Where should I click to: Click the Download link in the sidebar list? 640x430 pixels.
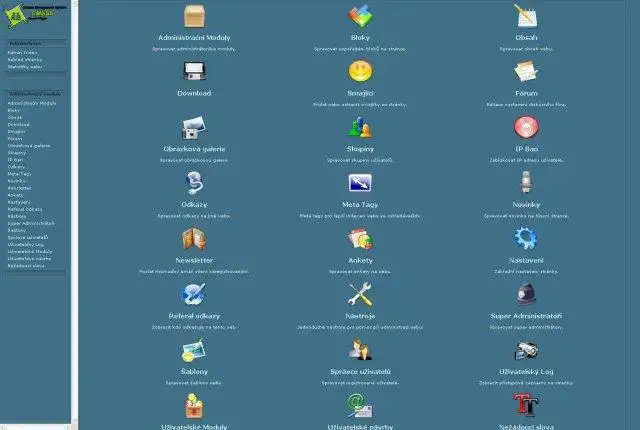(18, 124)
